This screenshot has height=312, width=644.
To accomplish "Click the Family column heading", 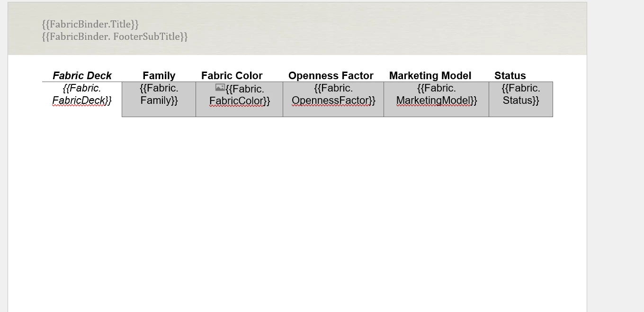I will point(159,76).
